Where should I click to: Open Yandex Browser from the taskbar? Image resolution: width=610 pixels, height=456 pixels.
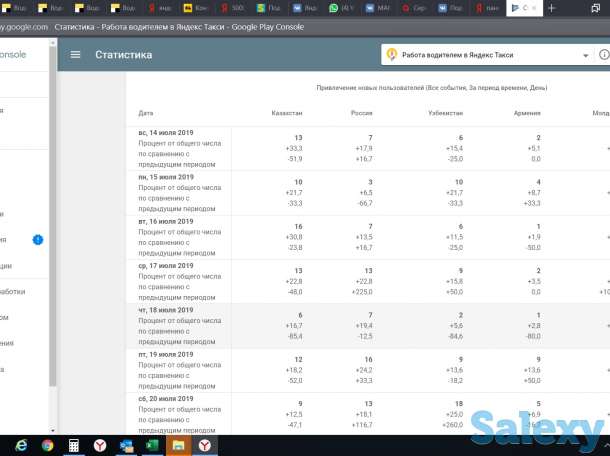pos(100,445)
